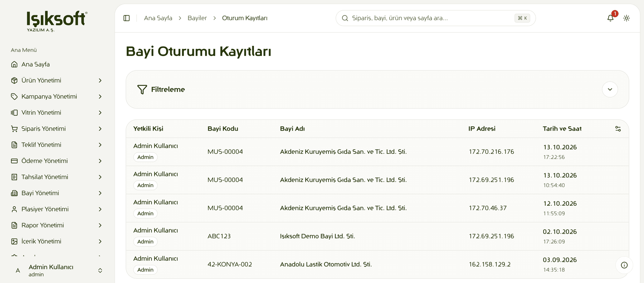Click Oturum Kayıtları breadcrumb
Screen dimensions: 644x283
pyautogui.click(x=245, y=18)
